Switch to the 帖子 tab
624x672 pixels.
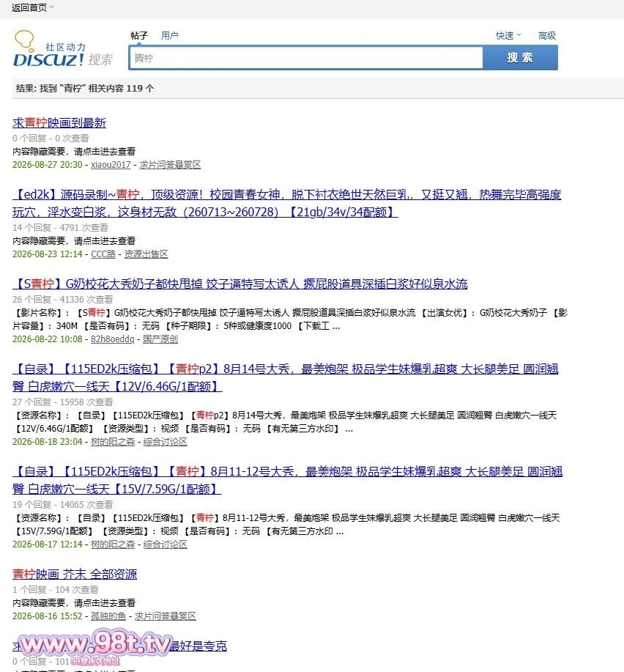click(139, 36)
